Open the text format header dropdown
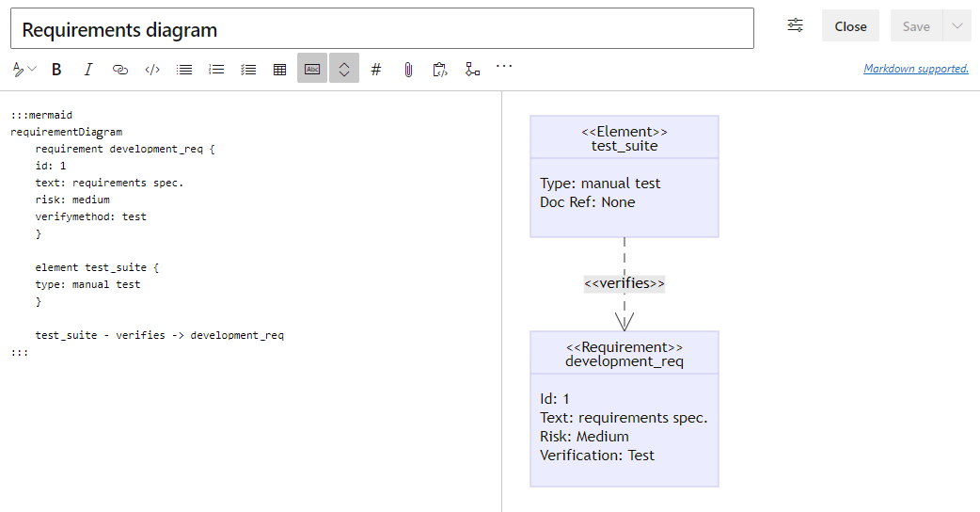 tap(24, 69)
